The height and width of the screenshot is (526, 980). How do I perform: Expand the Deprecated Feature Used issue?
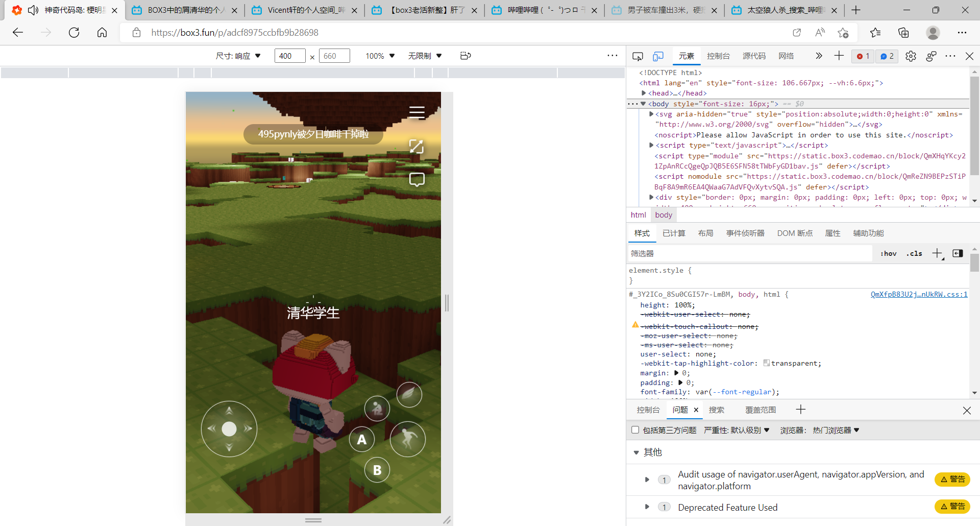click(x=647, y=507)
